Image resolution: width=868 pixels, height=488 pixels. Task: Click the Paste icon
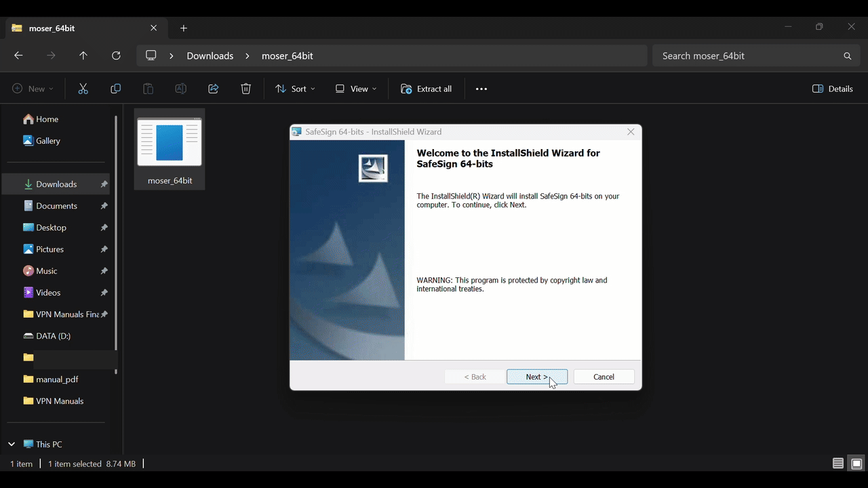[x=148, y=89]
